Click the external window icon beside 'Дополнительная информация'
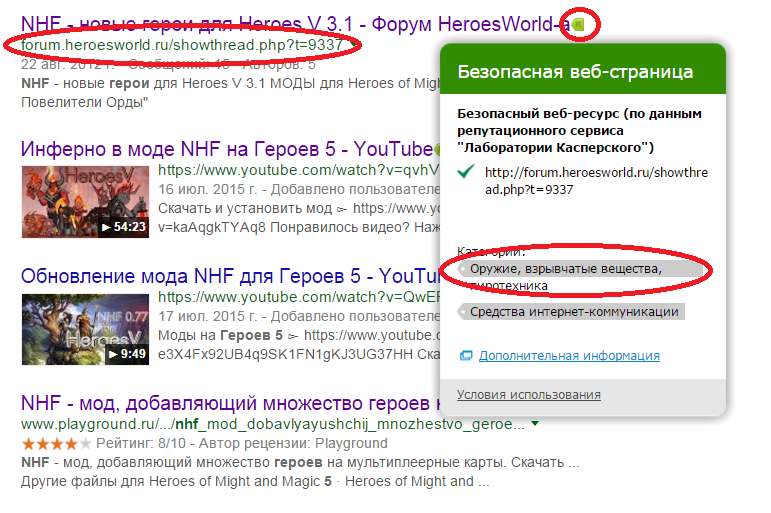Viewport: 771px width, 513px height. point(466,355)
